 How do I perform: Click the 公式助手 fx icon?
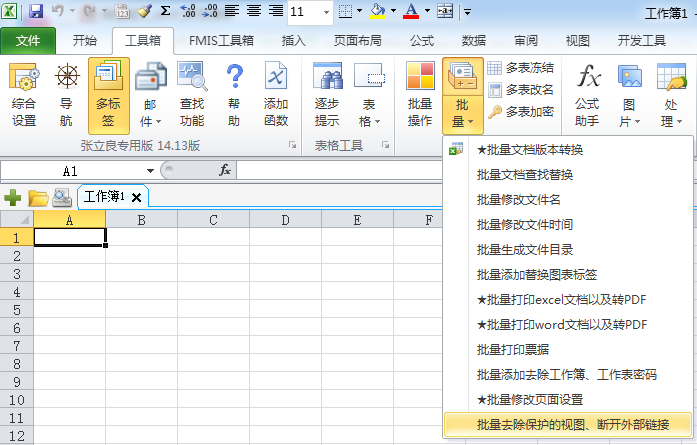coord(588,95)
